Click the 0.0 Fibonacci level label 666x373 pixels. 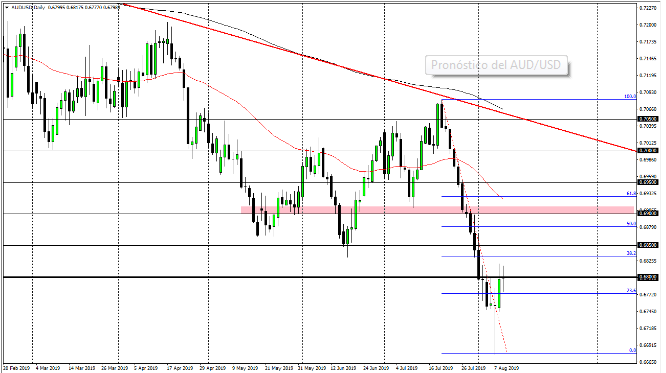point(632,350)
